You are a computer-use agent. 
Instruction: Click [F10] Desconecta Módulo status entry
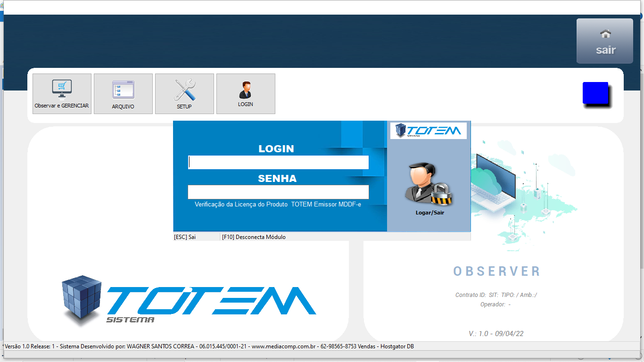pos(254,237)
